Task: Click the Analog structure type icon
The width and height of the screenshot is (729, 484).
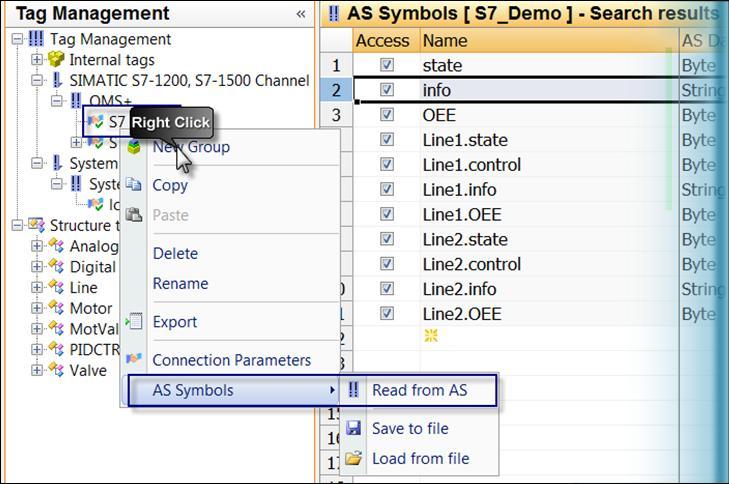Action: [x=56, y=245]
